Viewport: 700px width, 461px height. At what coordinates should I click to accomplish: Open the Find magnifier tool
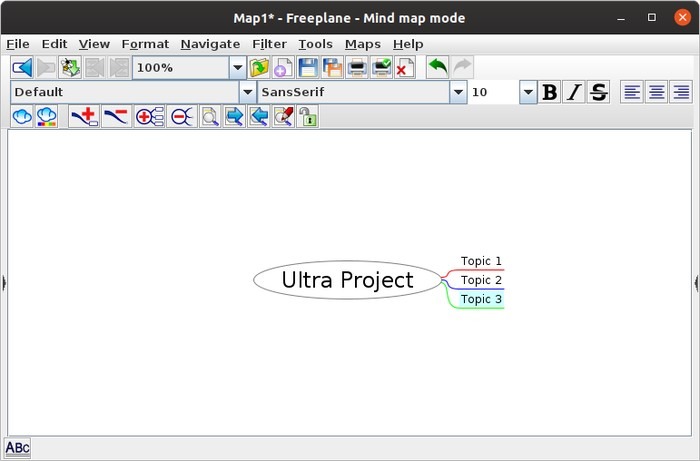tap(210, 117)
